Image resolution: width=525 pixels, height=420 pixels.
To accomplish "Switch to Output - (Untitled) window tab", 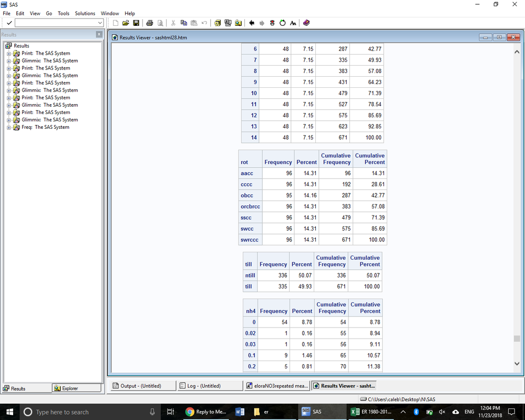I will click(143, 386).
